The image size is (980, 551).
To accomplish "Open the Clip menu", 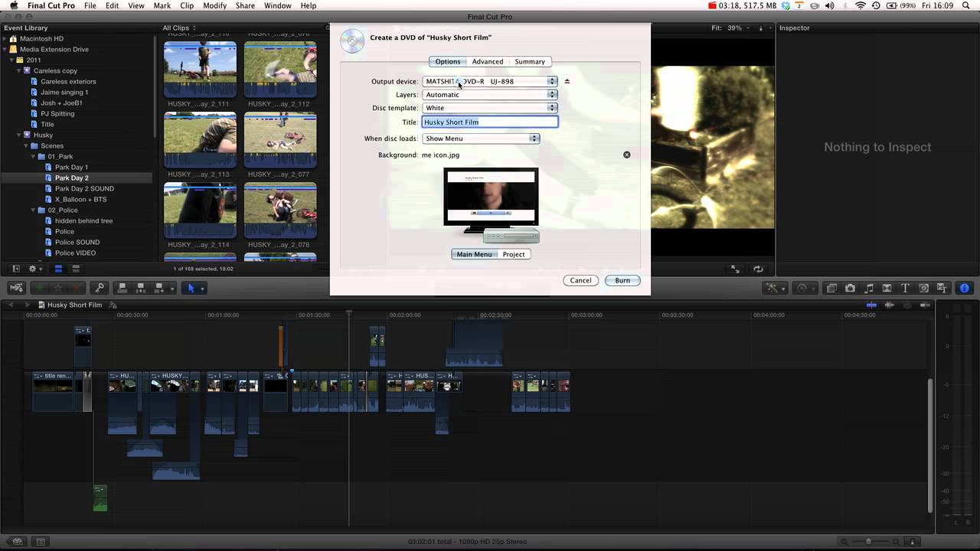I will 187,5.
